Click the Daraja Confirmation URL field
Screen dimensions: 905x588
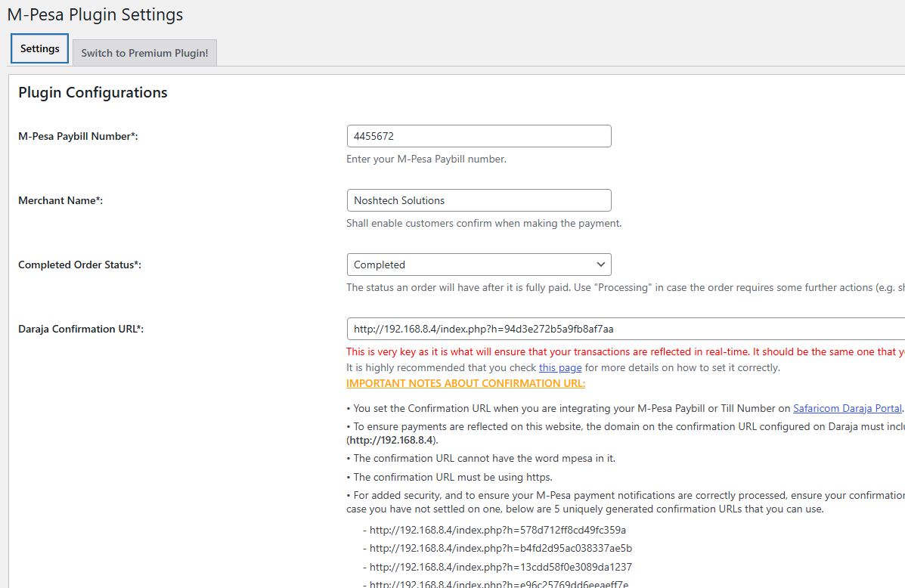click(626, 329)
